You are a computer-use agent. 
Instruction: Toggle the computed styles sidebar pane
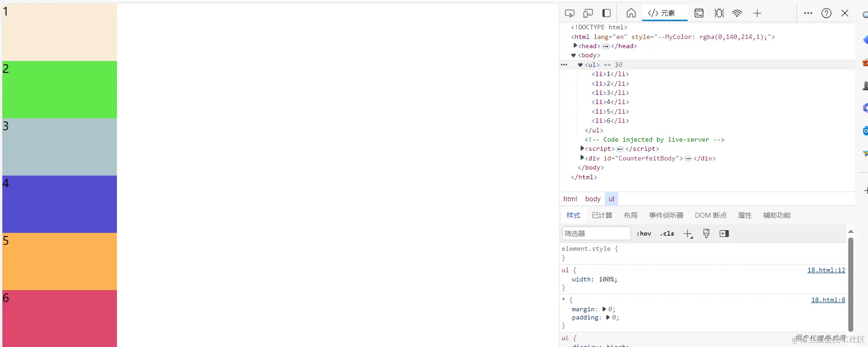click(x=724, y=233)
